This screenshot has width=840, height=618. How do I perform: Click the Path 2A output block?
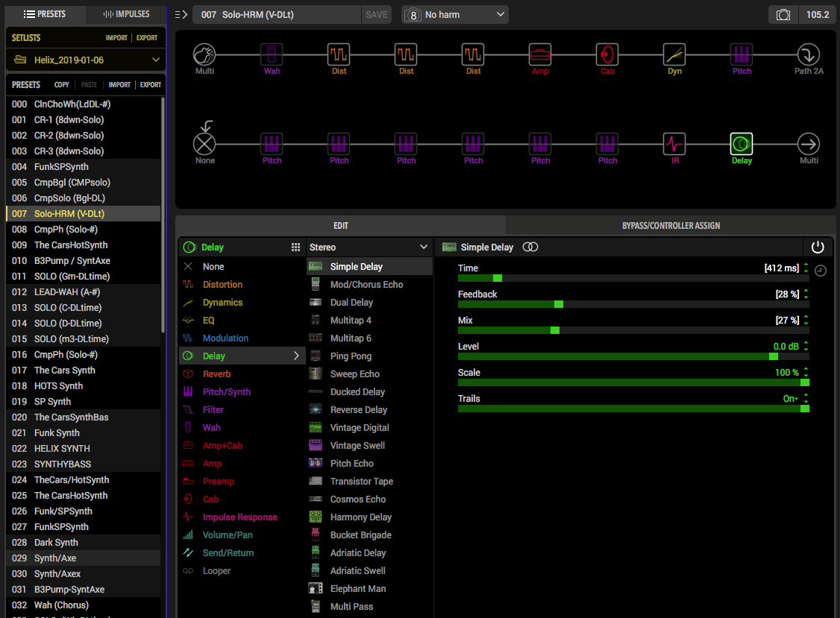coord(809,54)
